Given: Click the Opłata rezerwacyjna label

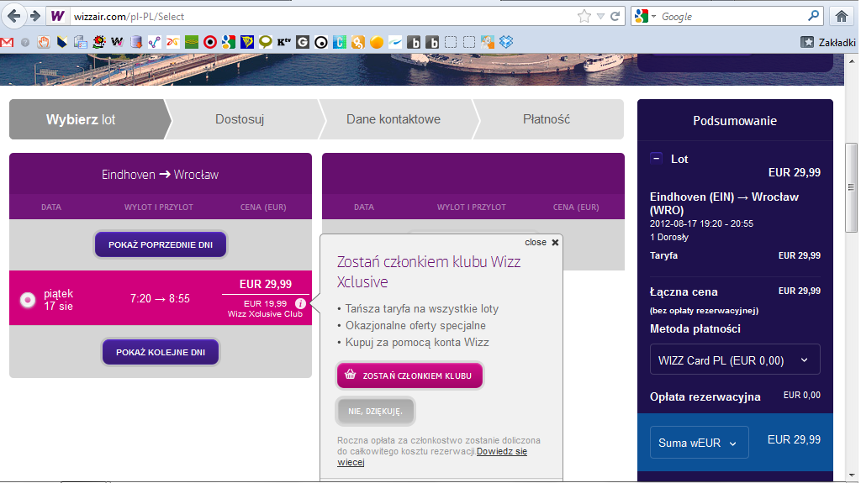Looking at the screenshot, I should pos(705,396).
